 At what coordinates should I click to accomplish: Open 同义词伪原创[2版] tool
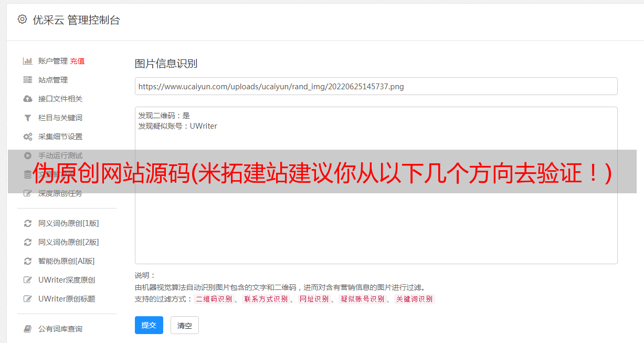[x=69, y=242]
